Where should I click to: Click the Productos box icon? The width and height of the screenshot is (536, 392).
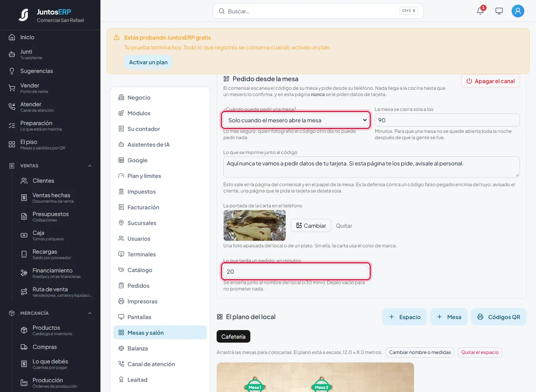[x=24, y=330]
